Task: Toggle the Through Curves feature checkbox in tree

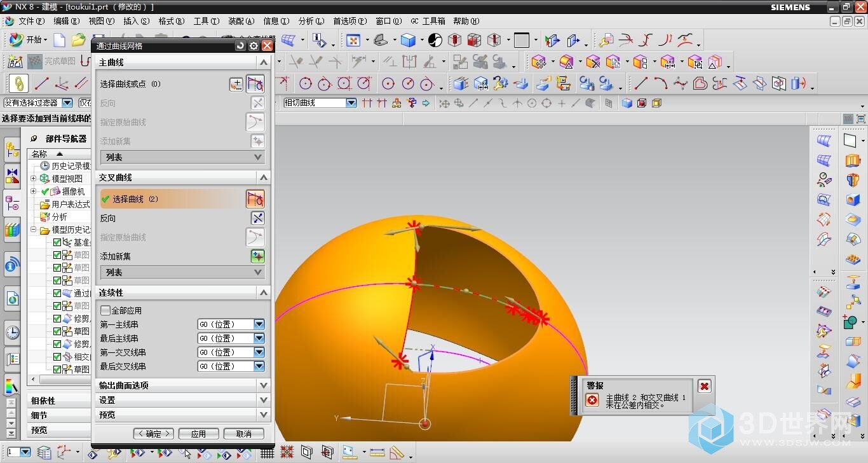Action: point(57,293)
